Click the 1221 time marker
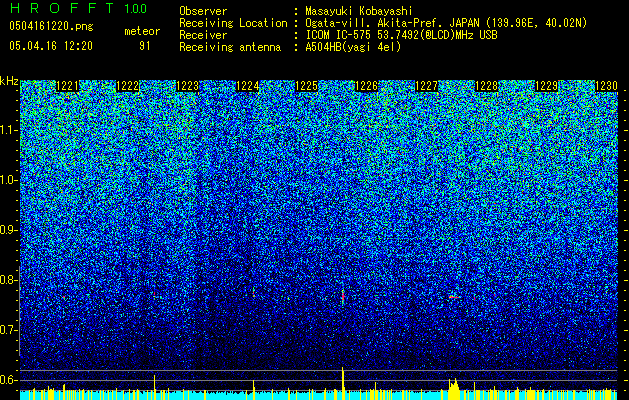 pyautogui.click(x=68, y=86)
